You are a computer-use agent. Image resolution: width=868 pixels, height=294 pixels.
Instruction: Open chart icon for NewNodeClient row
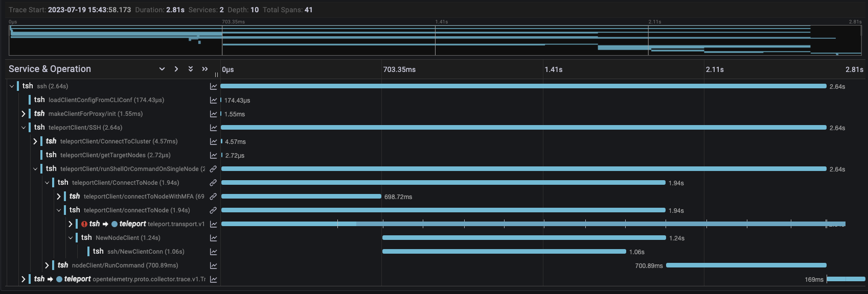click(x=214, y=238)
